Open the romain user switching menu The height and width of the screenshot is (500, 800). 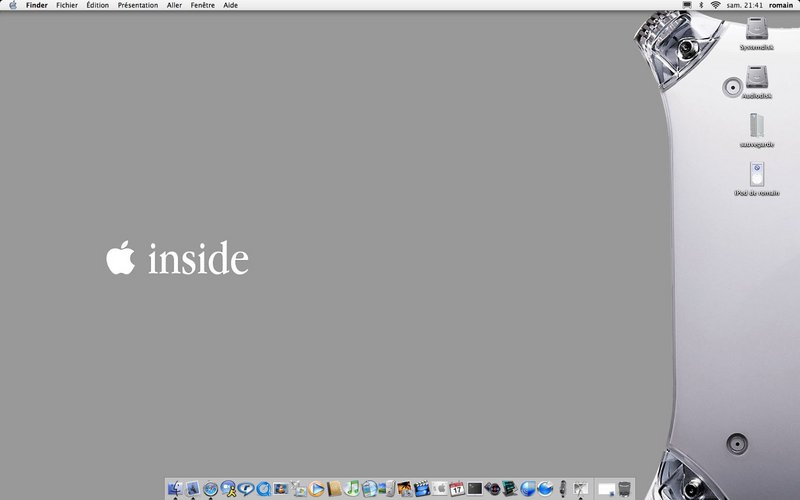781,5
